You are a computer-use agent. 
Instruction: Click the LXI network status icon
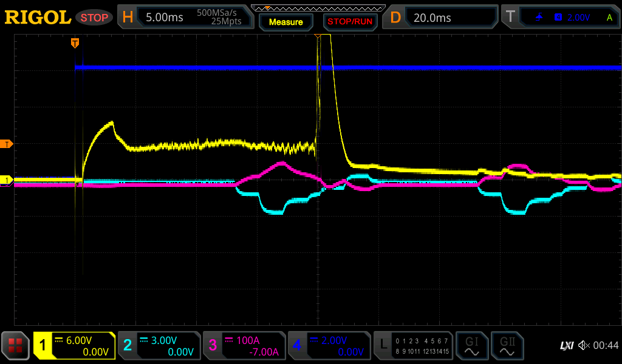(x=566, y=346)
